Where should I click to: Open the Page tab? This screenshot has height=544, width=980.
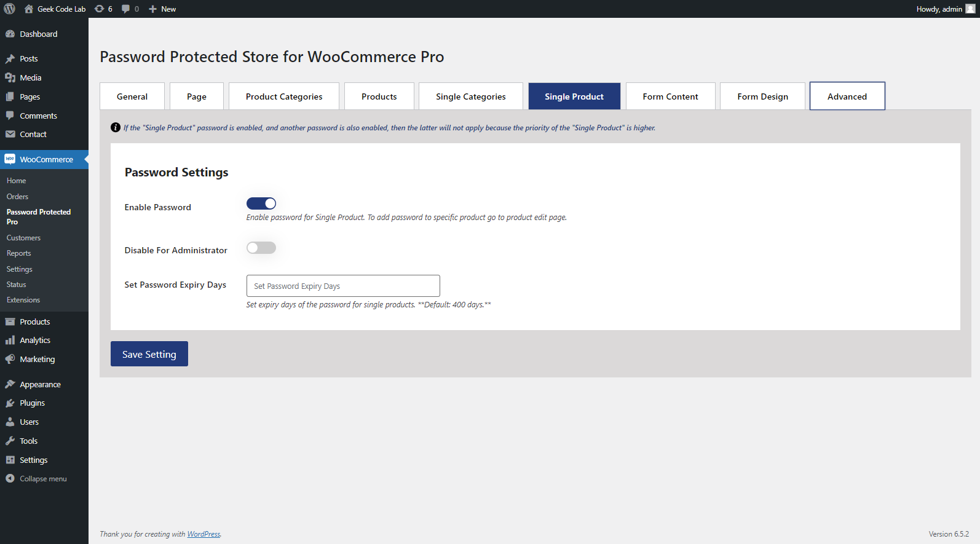point(197,97)
